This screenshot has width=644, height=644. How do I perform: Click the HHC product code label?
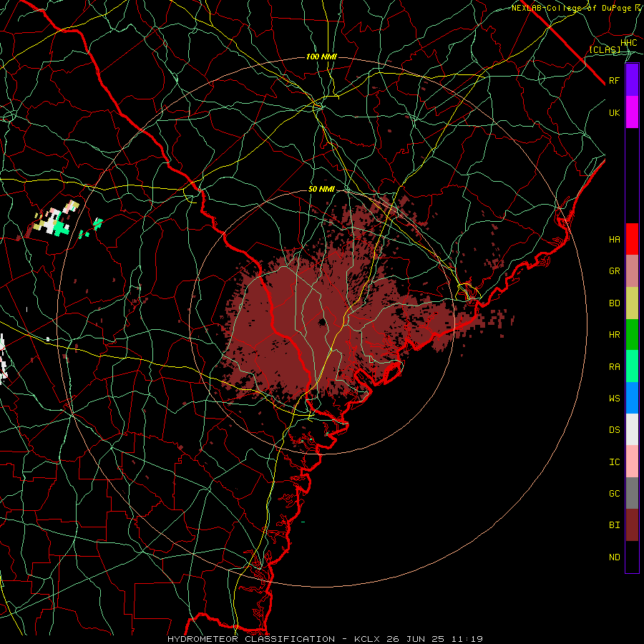628,43
